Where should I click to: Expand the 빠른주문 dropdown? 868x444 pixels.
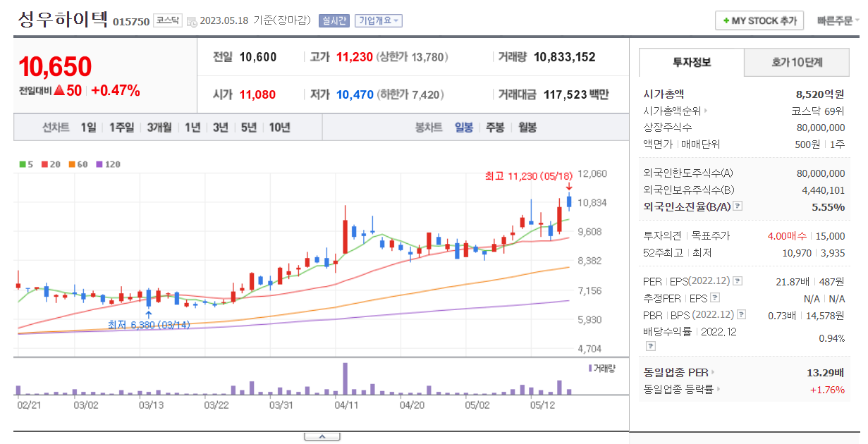838,21
